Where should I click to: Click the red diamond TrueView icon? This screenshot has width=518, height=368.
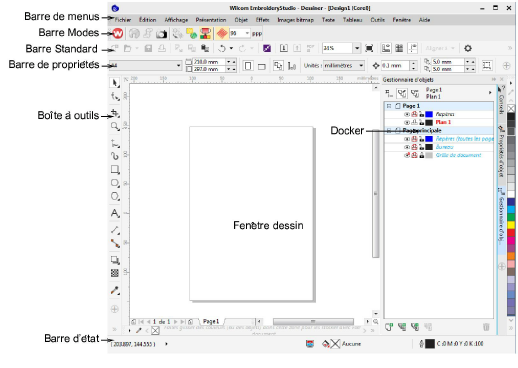(x=222, y=33)
